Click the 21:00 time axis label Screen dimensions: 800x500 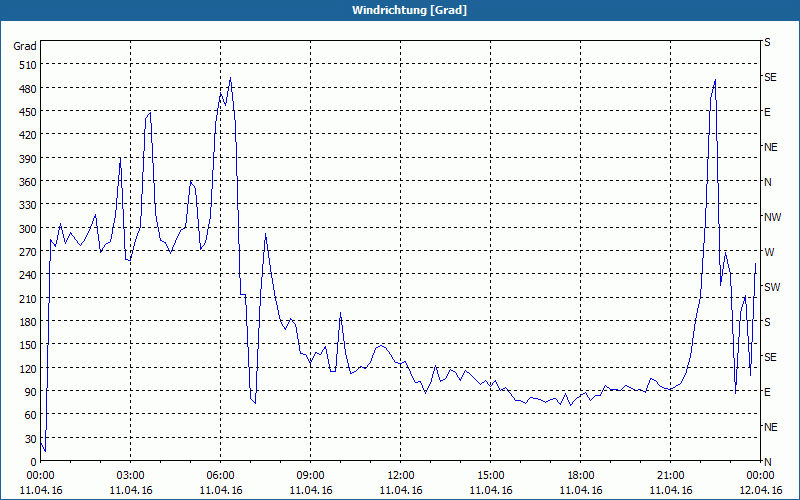[670, 476]
